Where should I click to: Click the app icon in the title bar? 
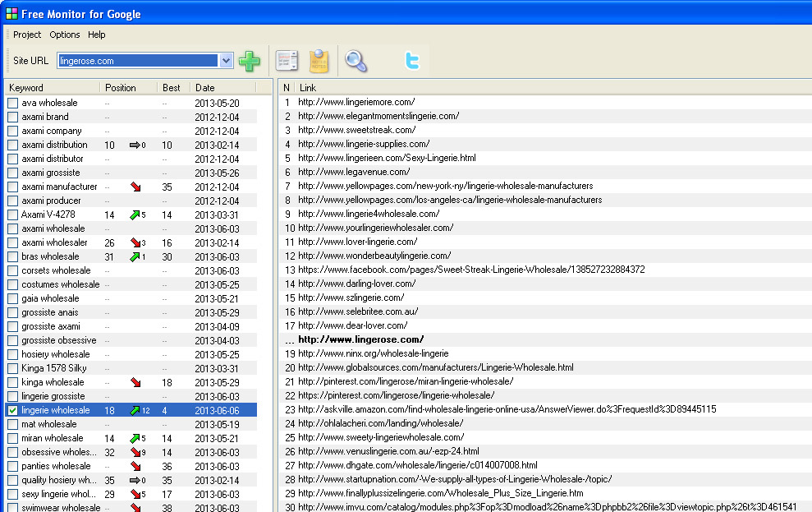[x=11, y=14]
